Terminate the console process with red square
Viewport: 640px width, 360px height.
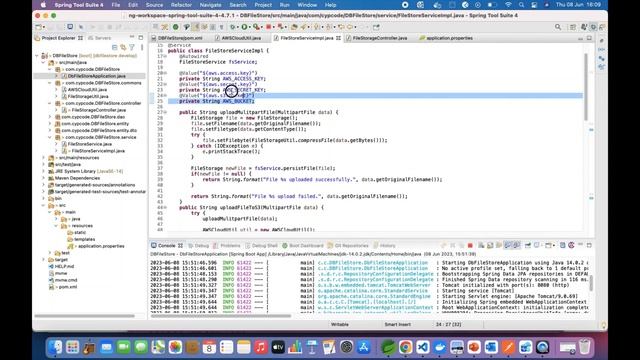coord(470,245)
